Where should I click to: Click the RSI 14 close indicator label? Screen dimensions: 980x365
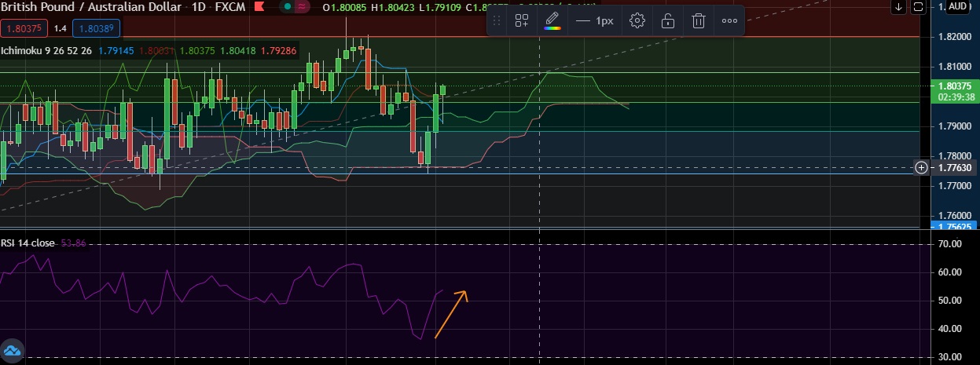(x=28, y=243)
